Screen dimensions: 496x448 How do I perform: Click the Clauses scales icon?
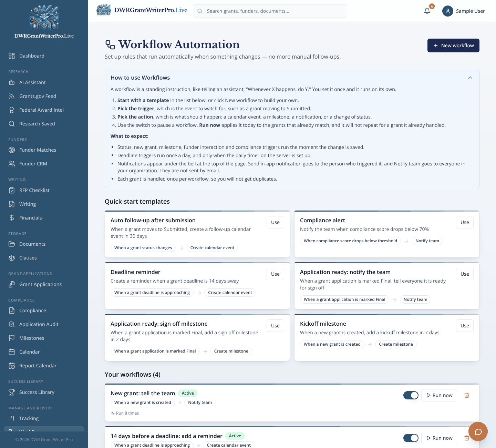click(x=12, y=258)
